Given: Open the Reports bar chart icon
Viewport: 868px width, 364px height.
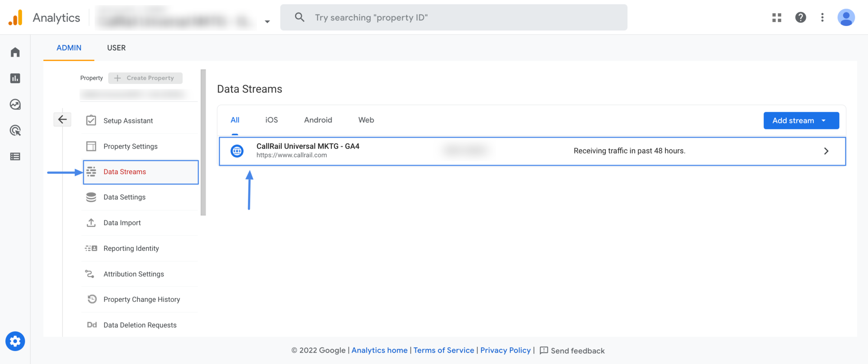Looking at the screenshot, I should tap(15, 78).
